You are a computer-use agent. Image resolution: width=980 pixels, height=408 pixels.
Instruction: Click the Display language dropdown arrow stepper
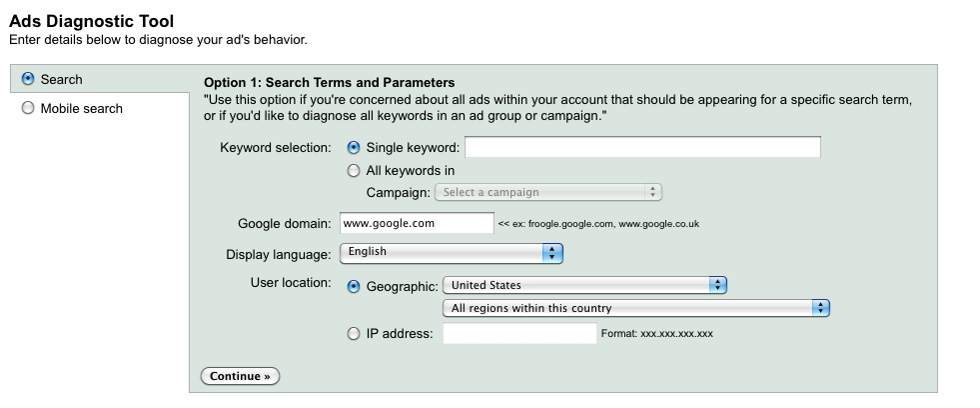click(x=552, y=253)
